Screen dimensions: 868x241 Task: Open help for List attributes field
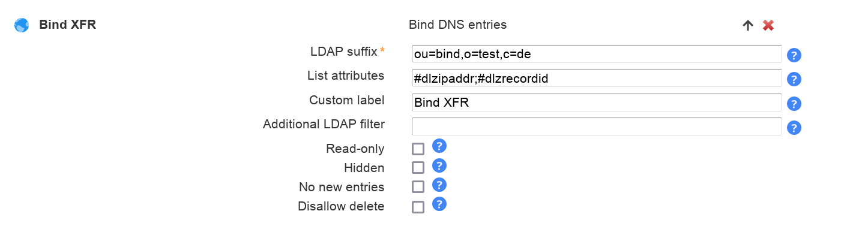coord(794,79)
